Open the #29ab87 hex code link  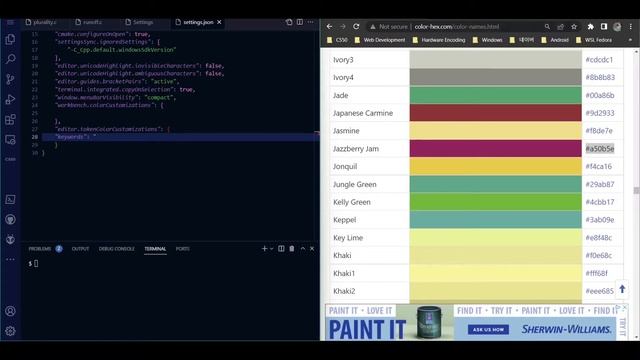600,184
